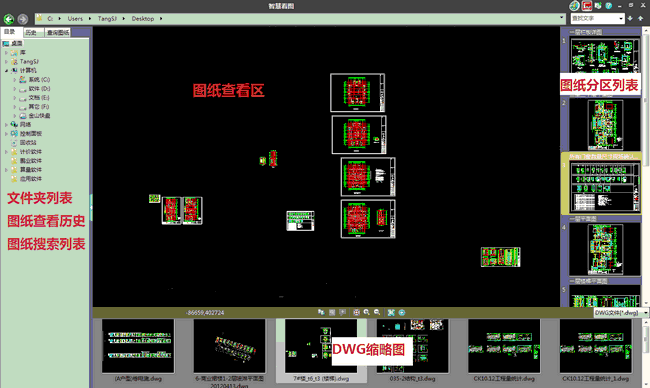
Task: Open the text search box dropdown
Action: 621,19
